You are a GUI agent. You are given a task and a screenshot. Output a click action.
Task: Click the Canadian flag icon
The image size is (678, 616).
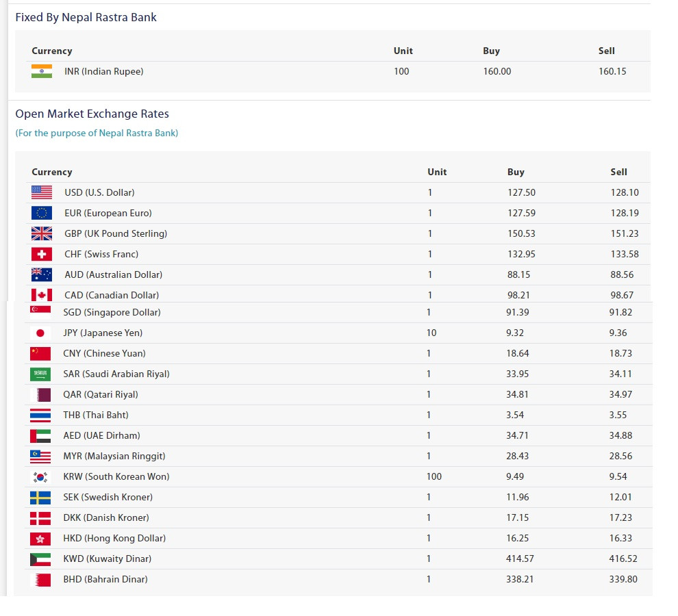pyautogui.click(x=42, y=295)
